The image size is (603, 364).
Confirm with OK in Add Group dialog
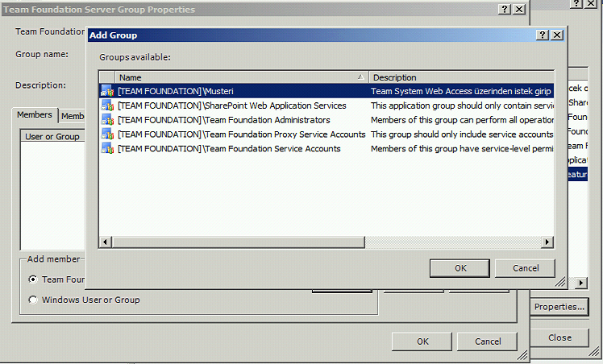click(460, 268)
